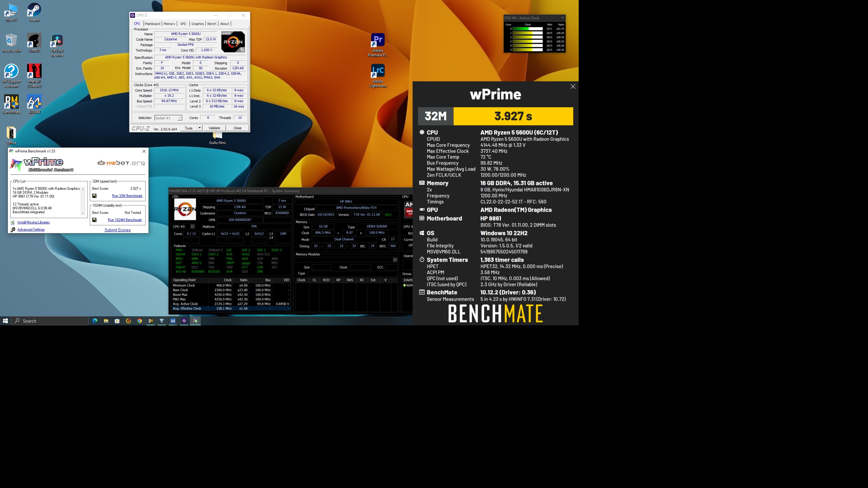The height and width of the screenshot is (488, 868).
Task: Select the Mafia II (Classic) shortcut
Action: (x=34, y=76)
